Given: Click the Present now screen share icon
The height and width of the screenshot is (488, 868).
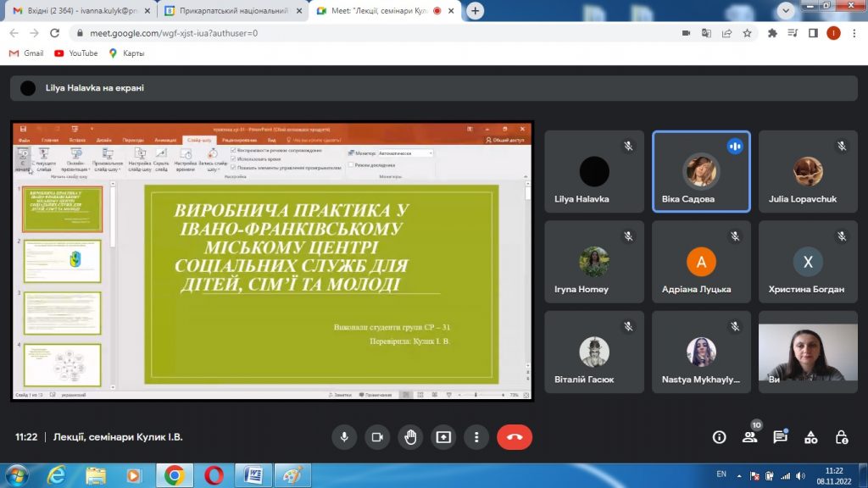Looking at the screenshot, I should 443,437.
